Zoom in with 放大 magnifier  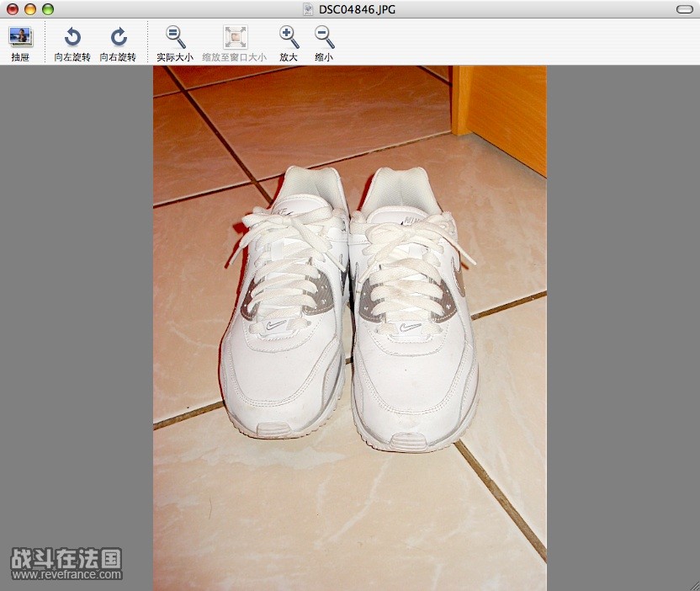click(289, 43)
